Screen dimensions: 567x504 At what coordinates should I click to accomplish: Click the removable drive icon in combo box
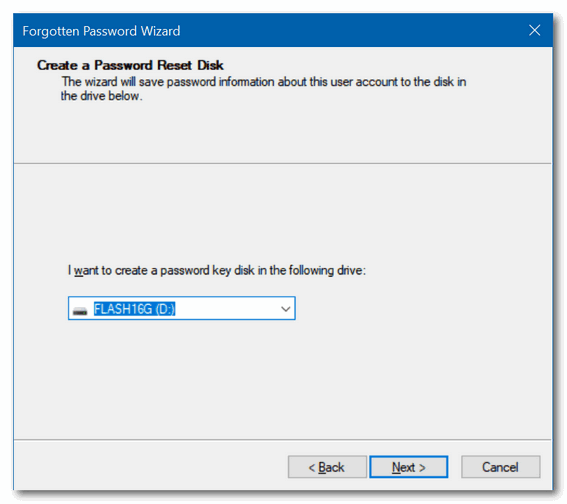point(80,310)
